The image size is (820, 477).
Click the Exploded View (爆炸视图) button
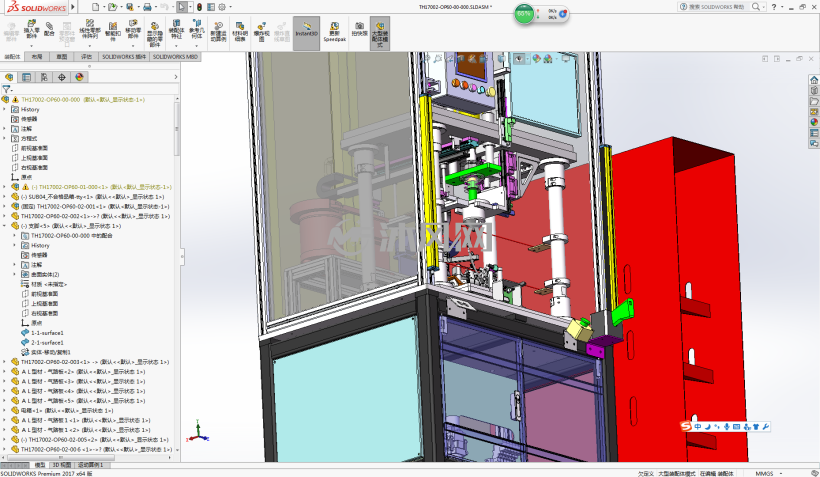pyautogui.click(x=261, y=32)
